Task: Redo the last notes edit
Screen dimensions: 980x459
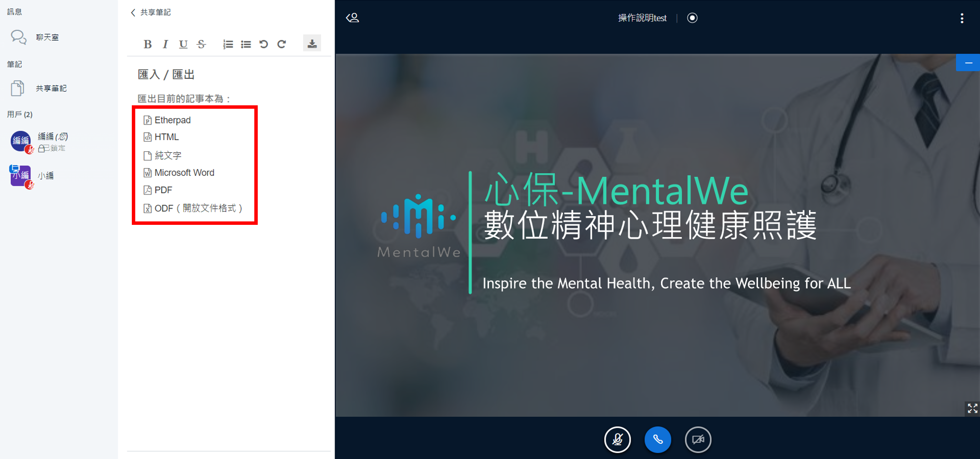Action: point(282,44)
